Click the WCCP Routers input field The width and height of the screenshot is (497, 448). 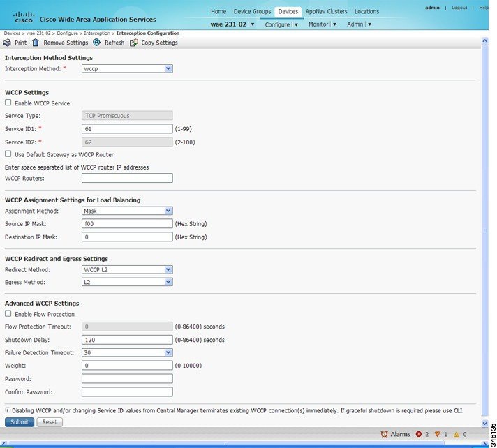[x=127, y=178]
